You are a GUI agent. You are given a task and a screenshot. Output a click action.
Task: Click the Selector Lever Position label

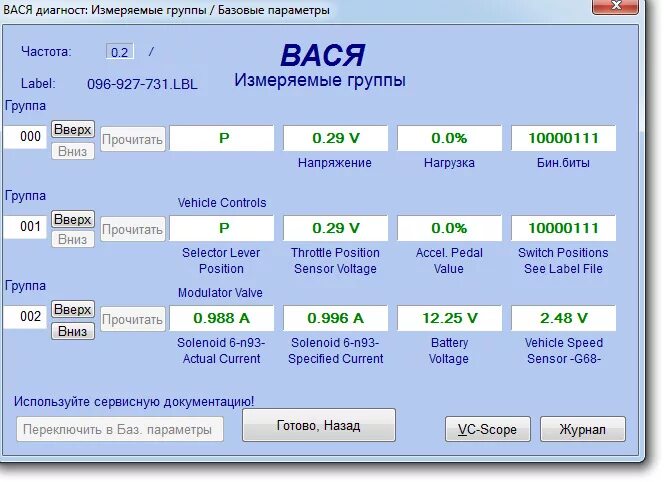221,260
